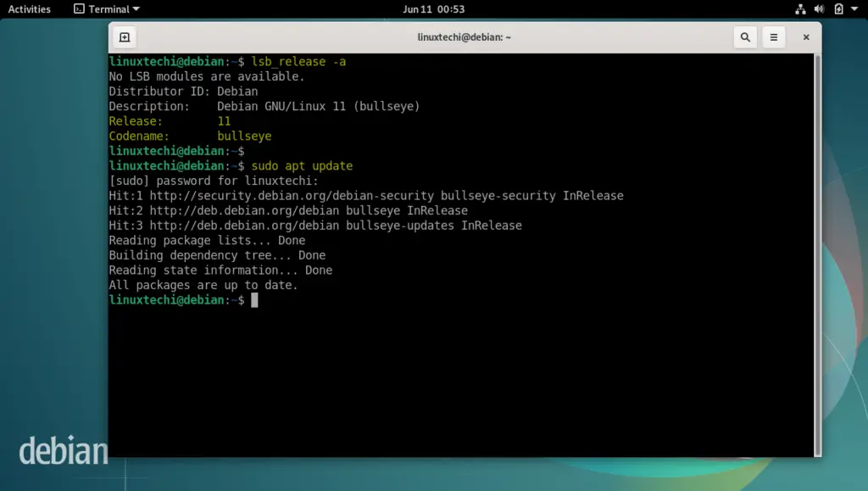Click the 'sudo apt update' command text
Image resolution: width=868 pixels, height=491 pixels.
click(302, 166)
